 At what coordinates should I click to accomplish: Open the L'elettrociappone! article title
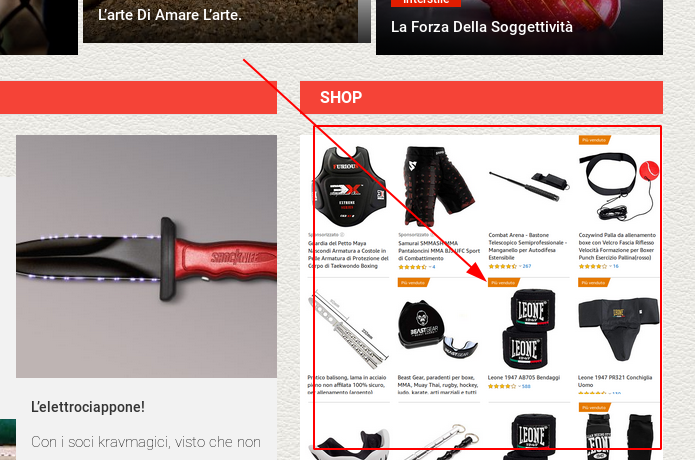pos(88,407)
